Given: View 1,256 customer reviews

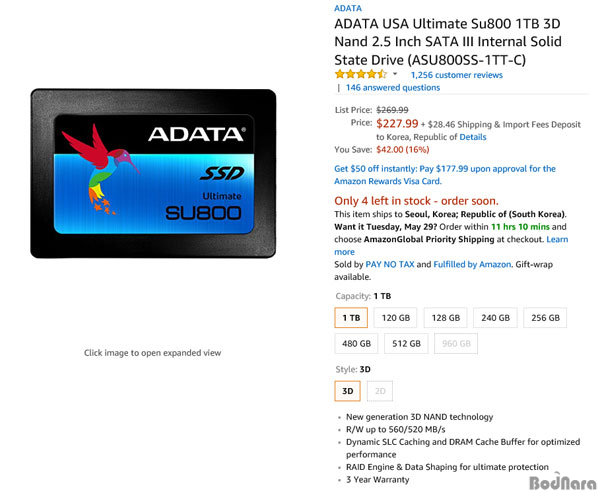Looking at the screenshot, I should [x=457, y=75].
